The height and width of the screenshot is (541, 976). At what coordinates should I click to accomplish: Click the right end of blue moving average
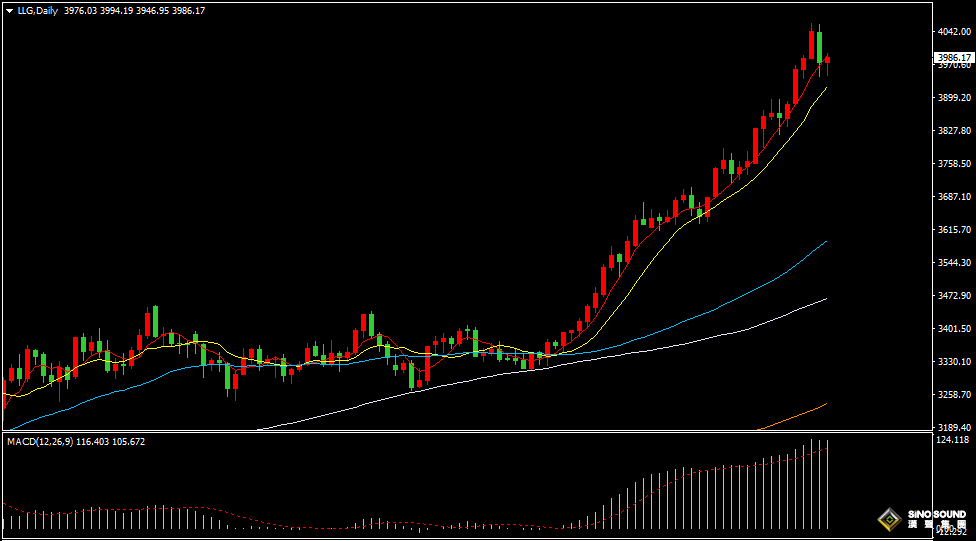(825, 242)
